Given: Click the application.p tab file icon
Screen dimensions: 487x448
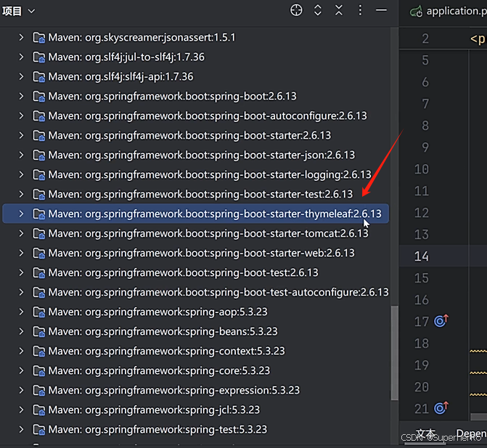Looking at the screenshot, I should pyautogui.click(x=416, y=12).
